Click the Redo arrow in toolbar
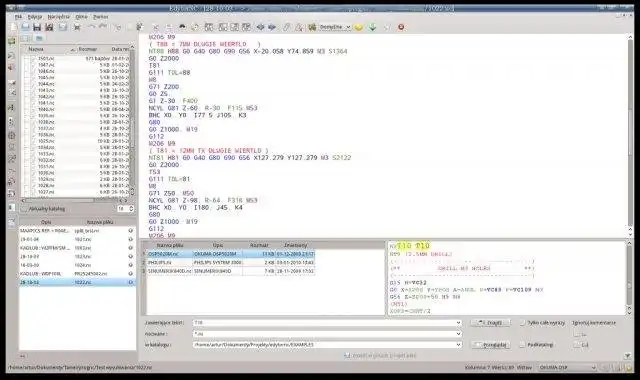 (x=103, y=27)
